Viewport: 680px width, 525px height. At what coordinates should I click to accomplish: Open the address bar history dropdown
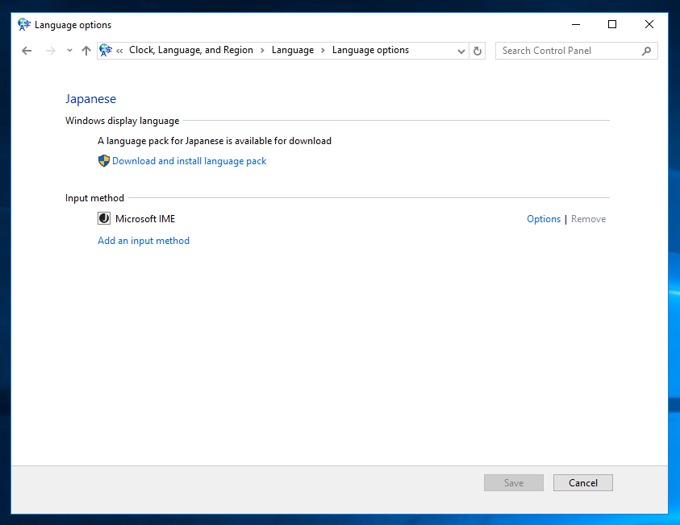click(x=461, y=51)
